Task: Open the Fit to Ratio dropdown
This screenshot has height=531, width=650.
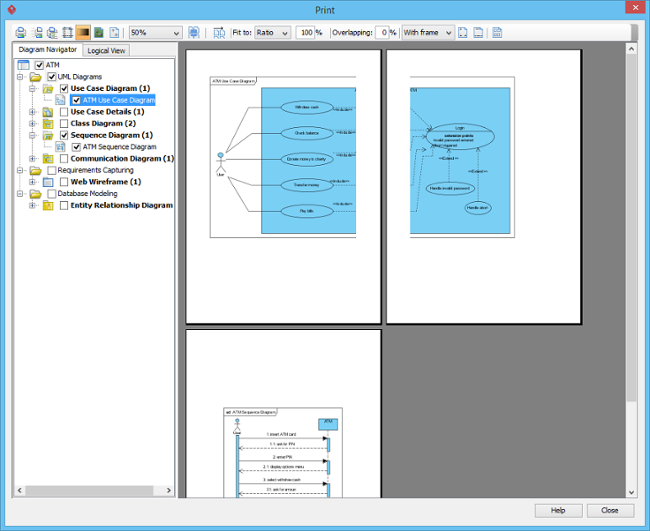Action: [x=272, y=32]
